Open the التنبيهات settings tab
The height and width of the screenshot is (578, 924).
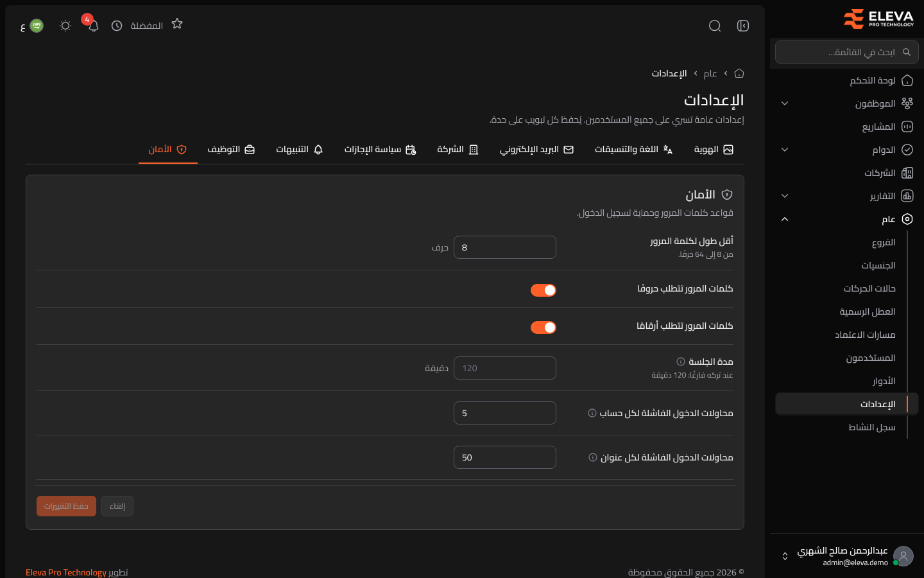(x=299, y=150)
